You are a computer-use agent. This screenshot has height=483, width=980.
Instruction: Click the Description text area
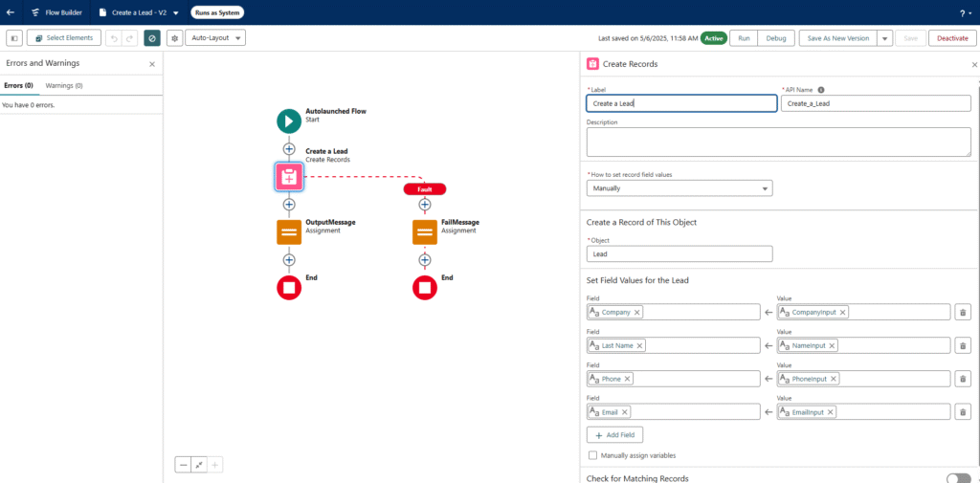click(778, 142)
